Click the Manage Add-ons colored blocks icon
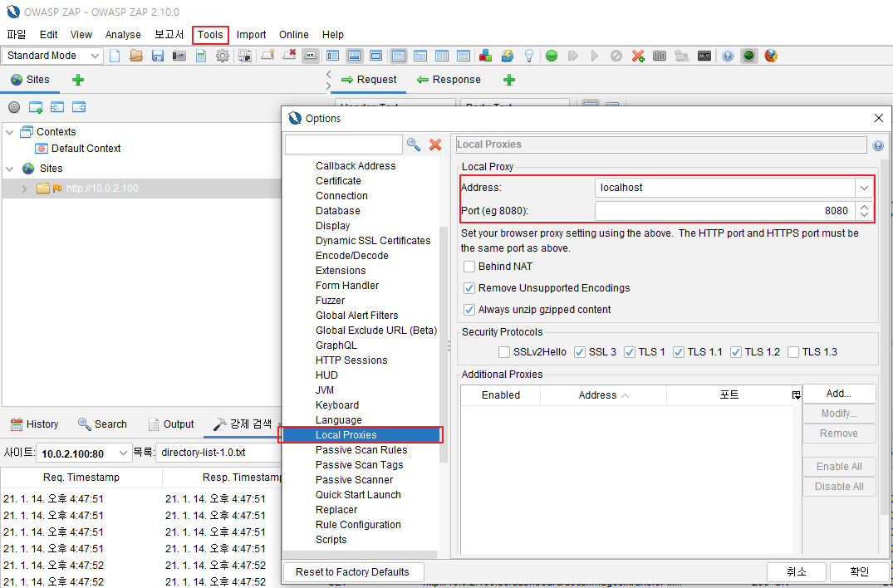 click(x=485, y=56)
